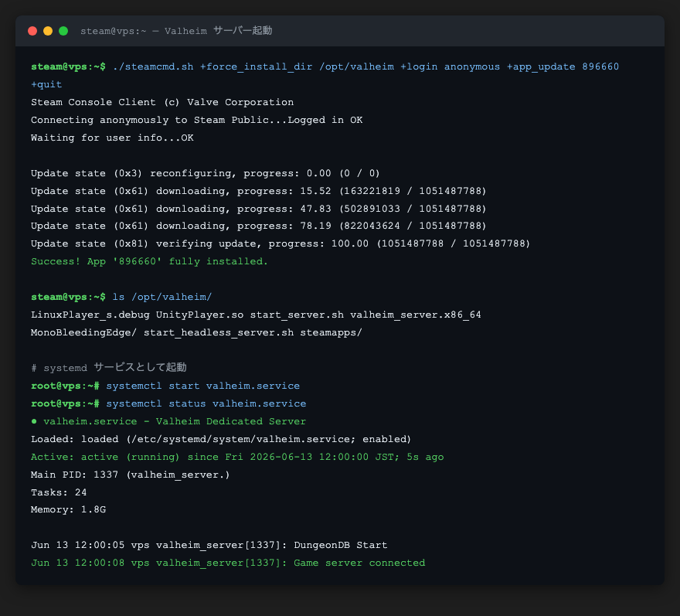Click the '+quit' argument on second line

pyautogui.click(x=46, y=84)
